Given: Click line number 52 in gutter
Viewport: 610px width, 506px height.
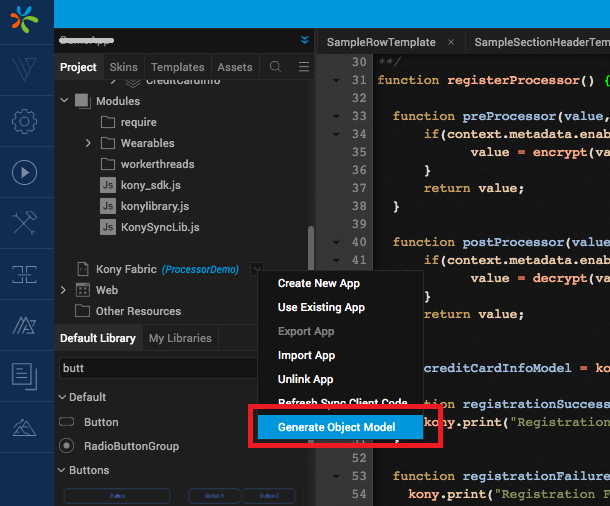Looking at the screenshot, I should pos(359,458).
